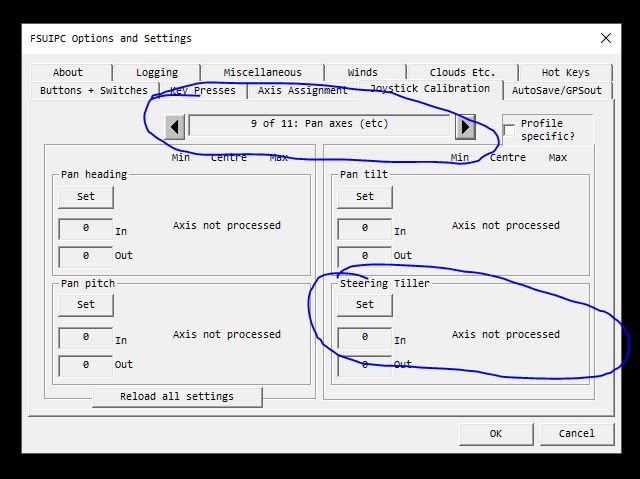640x479 pixels.
Task: Open the Hot Keys tab
Action: [565, 73]
